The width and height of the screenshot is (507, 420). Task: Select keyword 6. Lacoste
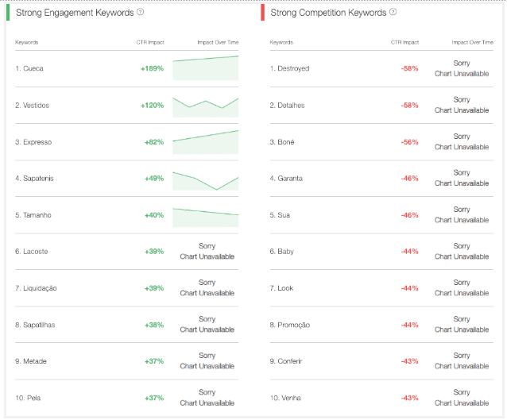click(31, 252)
